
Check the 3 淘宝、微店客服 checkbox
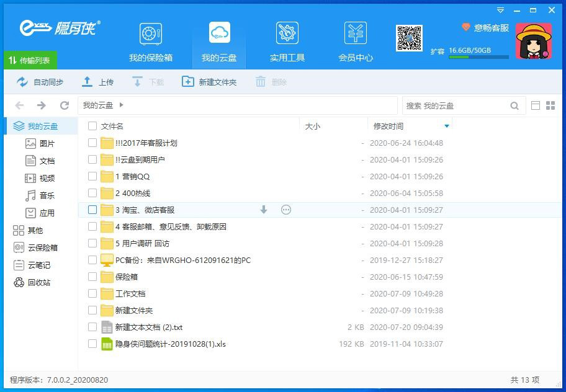point(92,210)
